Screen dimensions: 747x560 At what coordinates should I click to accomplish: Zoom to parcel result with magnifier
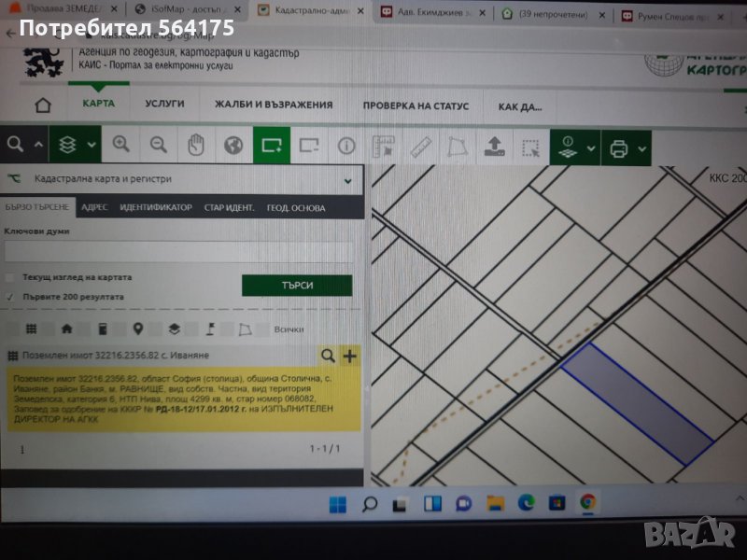(x=328, y=356)
